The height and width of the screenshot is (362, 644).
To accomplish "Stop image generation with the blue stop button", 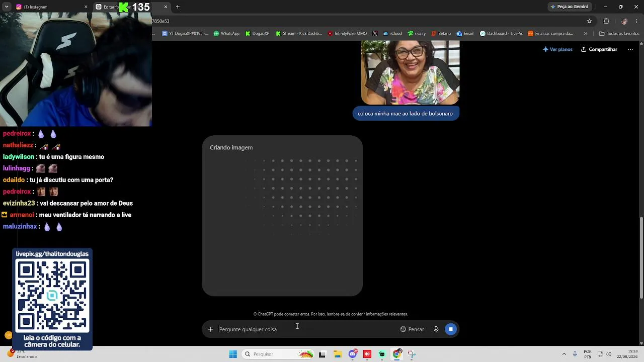I will 451,329.
